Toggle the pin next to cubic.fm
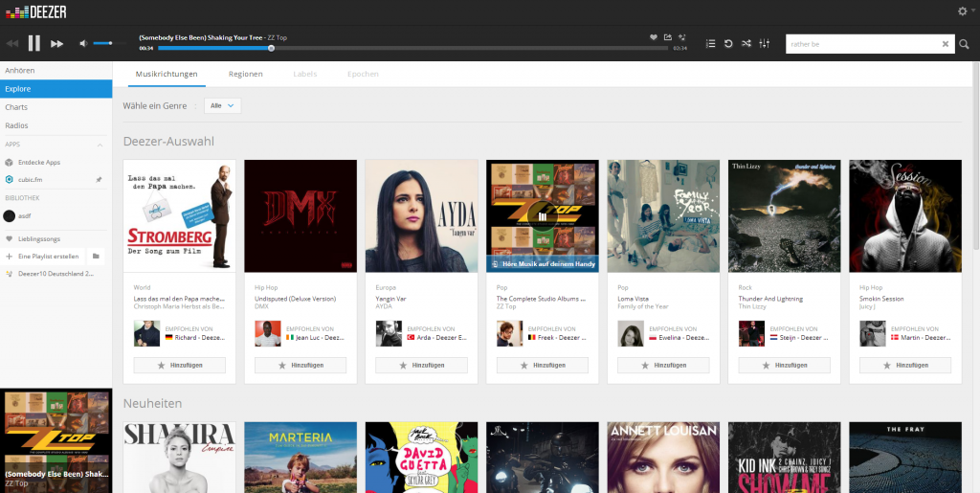This screenshot has height=493, width=980. pos(99,179)
